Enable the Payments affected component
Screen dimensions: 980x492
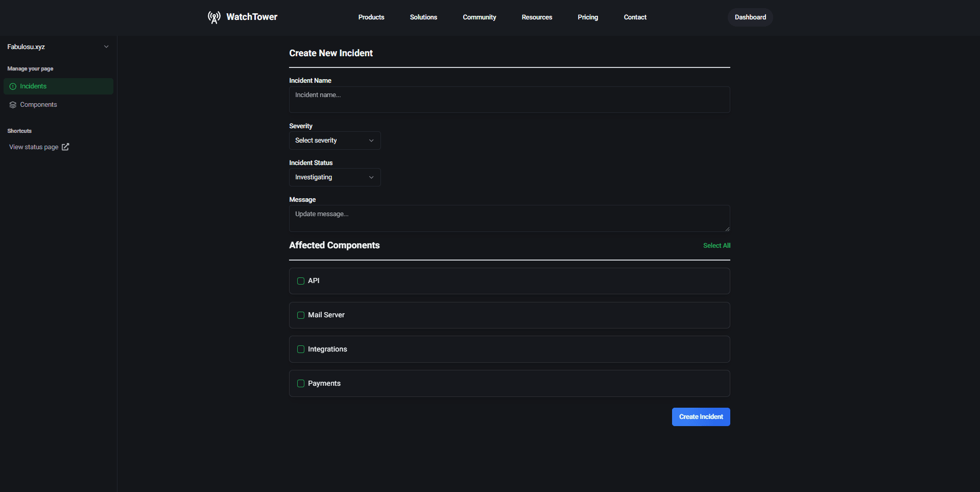click(x=301, y=383)
